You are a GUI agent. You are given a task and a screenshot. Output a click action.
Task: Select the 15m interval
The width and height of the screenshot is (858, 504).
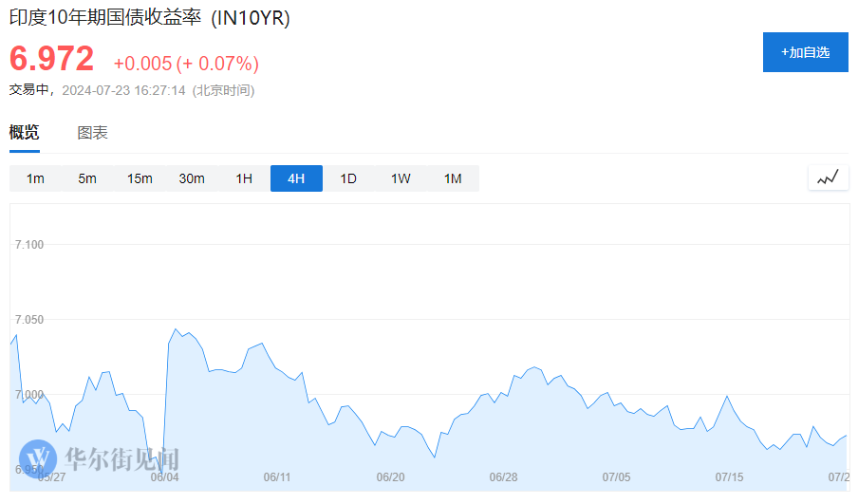140,178
